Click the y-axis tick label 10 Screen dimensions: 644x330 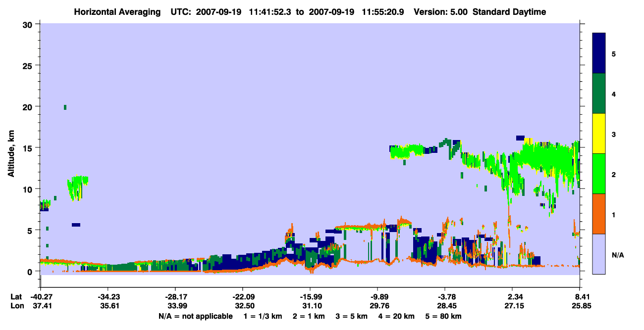click(x=29, y=189)
